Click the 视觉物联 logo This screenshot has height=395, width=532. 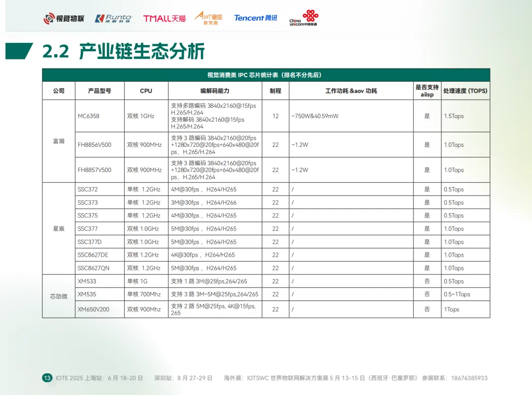click(x=64, y=18)
